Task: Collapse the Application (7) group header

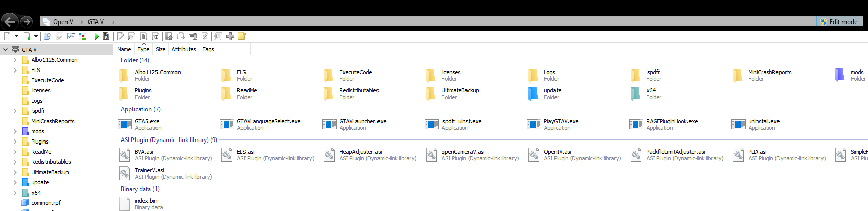Action: click(140, 109)
